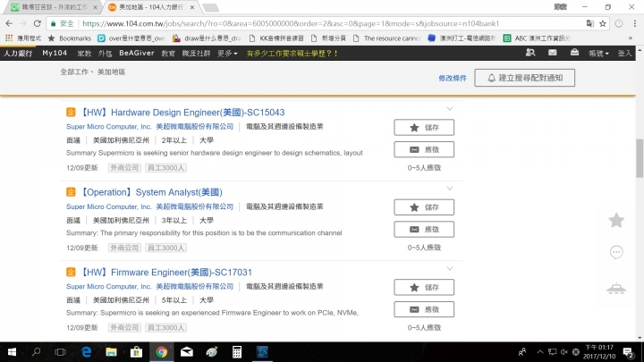Open Hardware Design Engineer(美國)-SC15043 job title

click(x=182, y=112)
